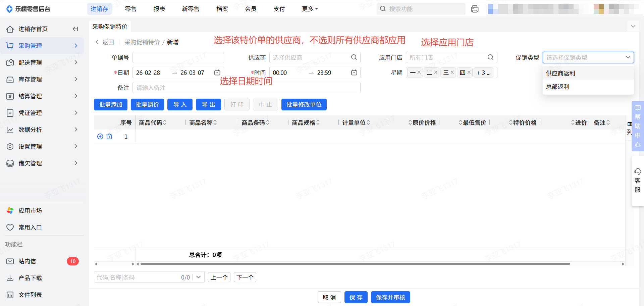
Task: Sort by 商品名称 column arrows
Action: (215, 122)
